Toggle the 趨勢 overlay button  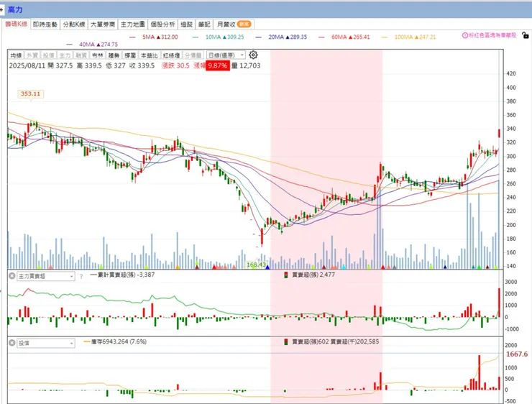click(x=114, y=55)
